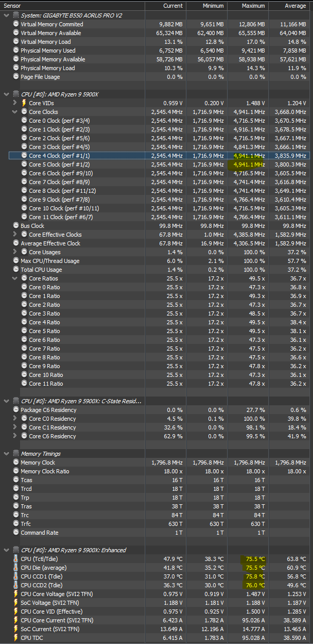Select the Virtual Memory Commited sensor icon
Screen dimensions: 313x644
[x=16, y=24]
